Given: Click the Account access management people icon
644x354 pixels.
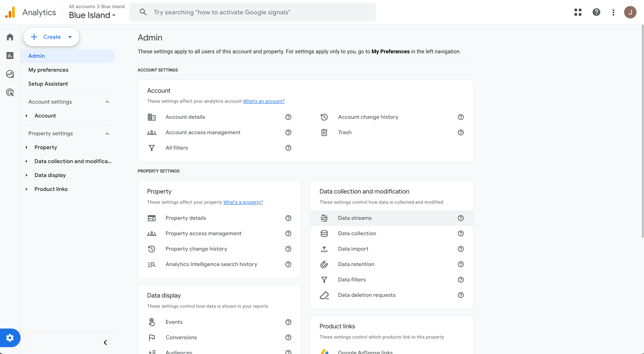Looking at the screenshot, I should pos(152,133).
